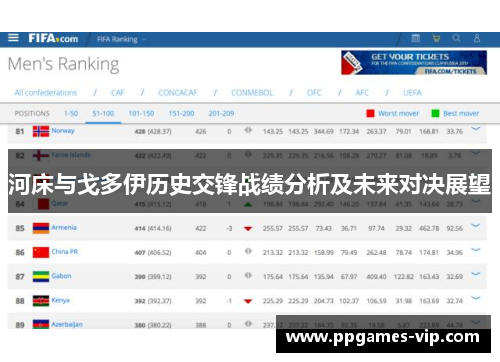Filter by UEFA confederation

[412, 93]
